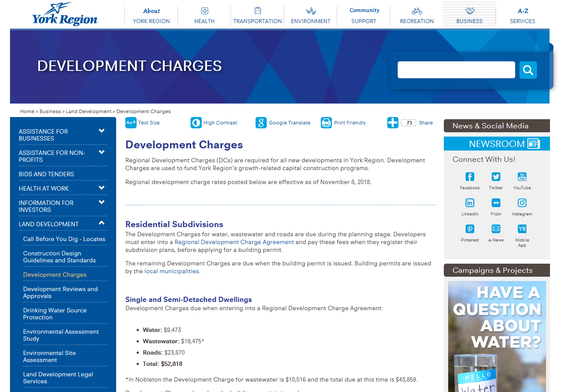Viewport: 570px width, 392px height.
Task: Open the YouTube social icon
Action: (x=522, y=177)
